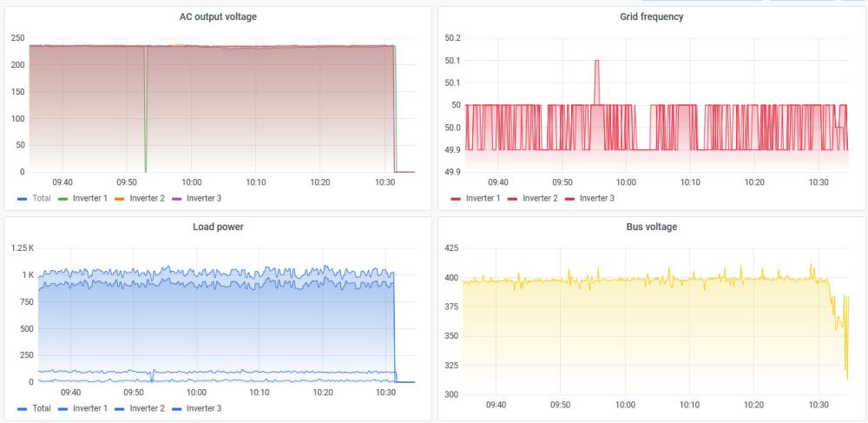
Task: Open the Bus voltage panel title menu
Action: 652,227
